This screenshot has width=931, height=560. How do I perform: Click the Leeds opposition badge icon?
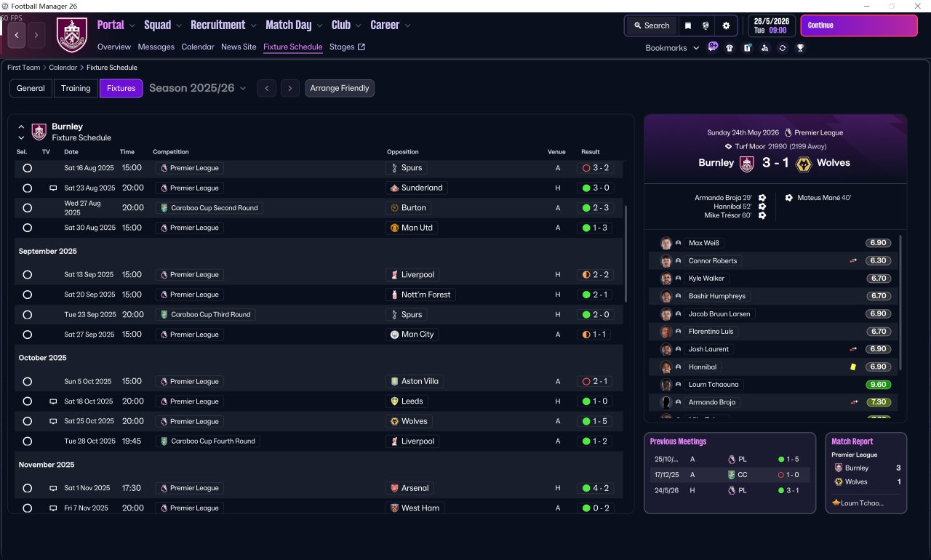pos(394,401)
